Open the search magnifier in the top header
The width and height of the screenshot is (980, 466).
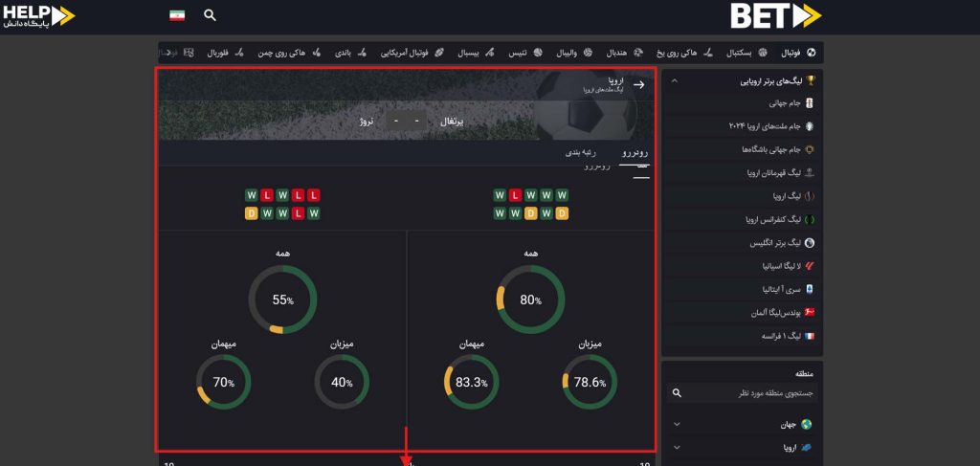coord(210,15)
